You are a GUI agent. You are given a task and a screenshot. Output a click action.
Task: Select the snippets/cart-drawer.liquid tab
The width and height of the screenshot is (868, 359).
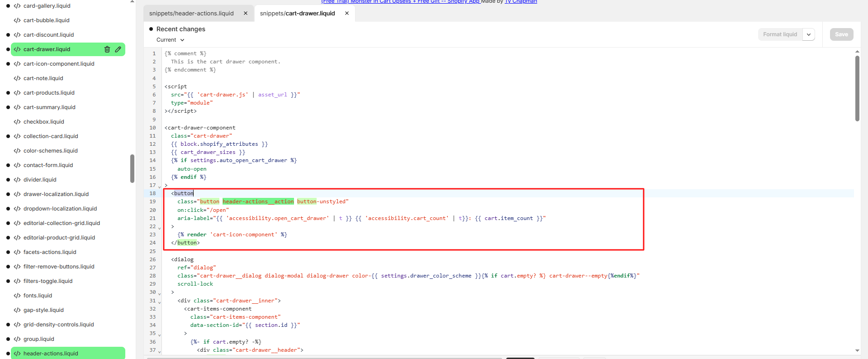click(x=297, y=13)
